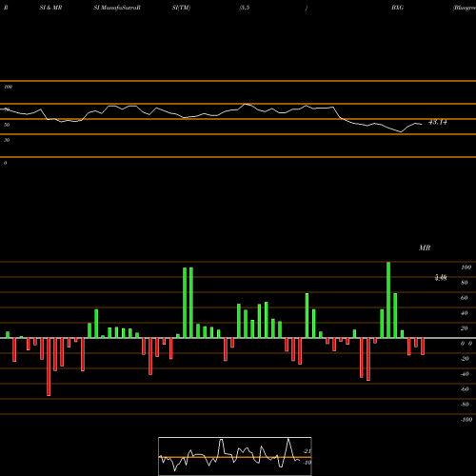Click the -21 value in the mini chart
The width and height of the screenshot is (476, 476).
pos(307,451)
